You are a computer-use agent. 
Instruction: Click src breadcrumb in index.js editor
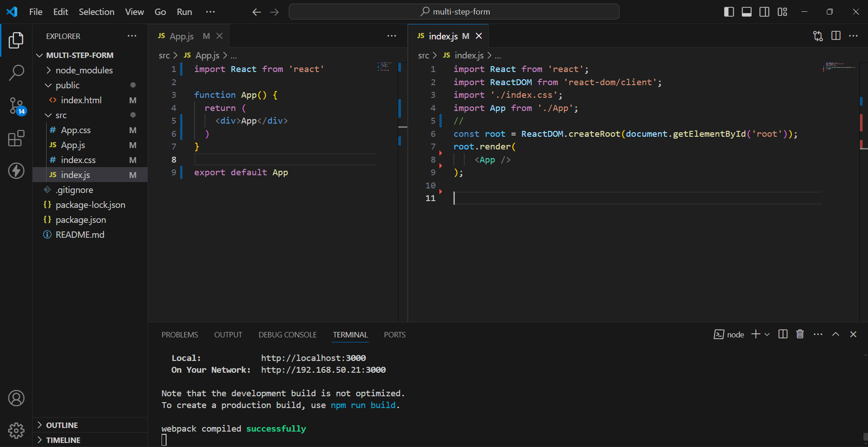point(424,55)
